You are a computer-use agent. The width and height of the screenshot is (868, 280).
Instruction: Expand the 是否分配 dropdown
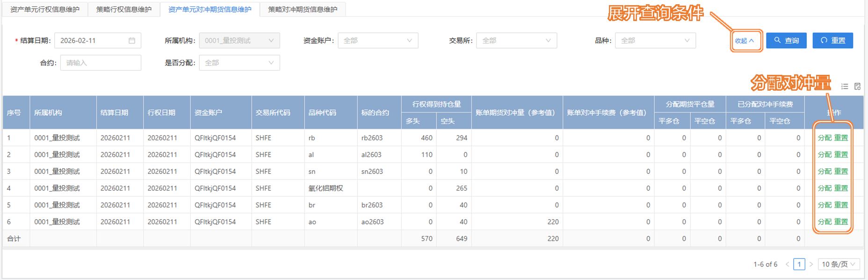coord(239,63)
